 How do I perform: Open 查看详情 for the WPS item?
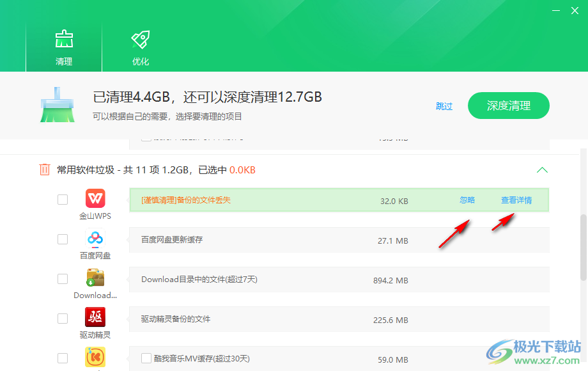pyautogui.click(x=516, y=200)
